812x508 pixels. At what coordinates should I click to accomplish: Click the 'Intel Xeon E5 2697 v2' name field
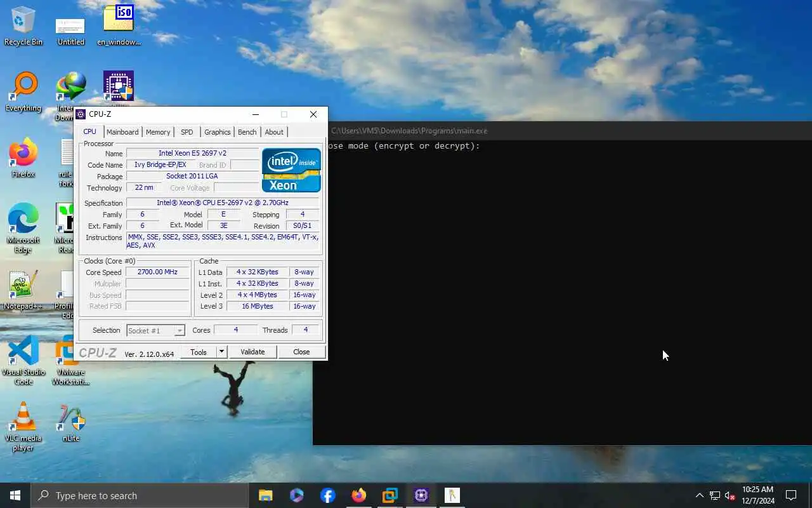pos(192,153)
